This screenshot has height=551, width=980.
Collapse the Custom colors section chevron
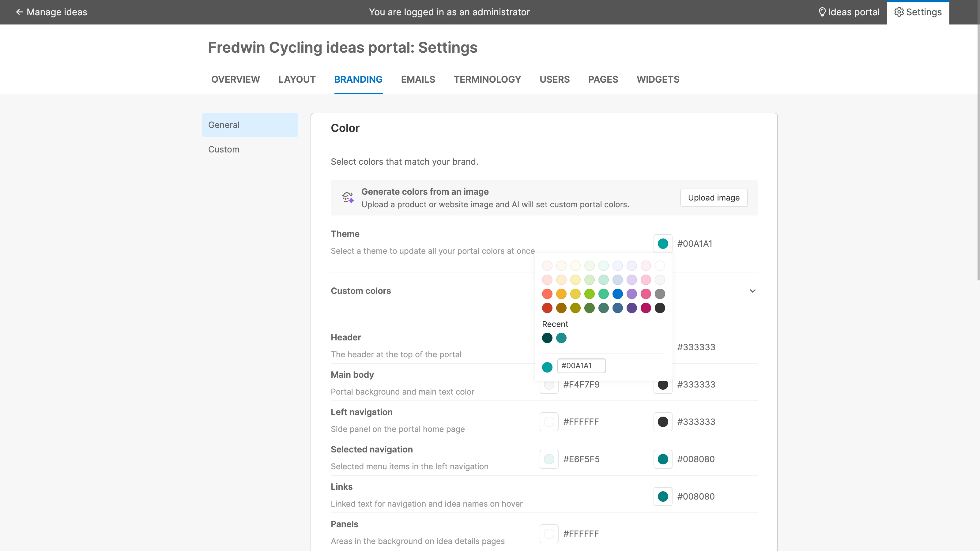[752, 291]
